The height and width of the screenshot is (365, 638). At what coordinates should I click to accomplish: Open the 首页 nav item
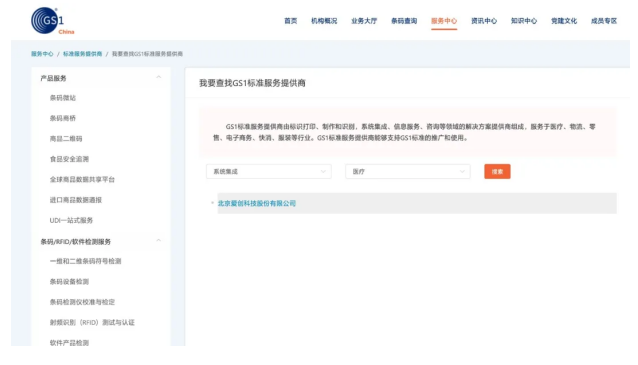tap(291, 21)
